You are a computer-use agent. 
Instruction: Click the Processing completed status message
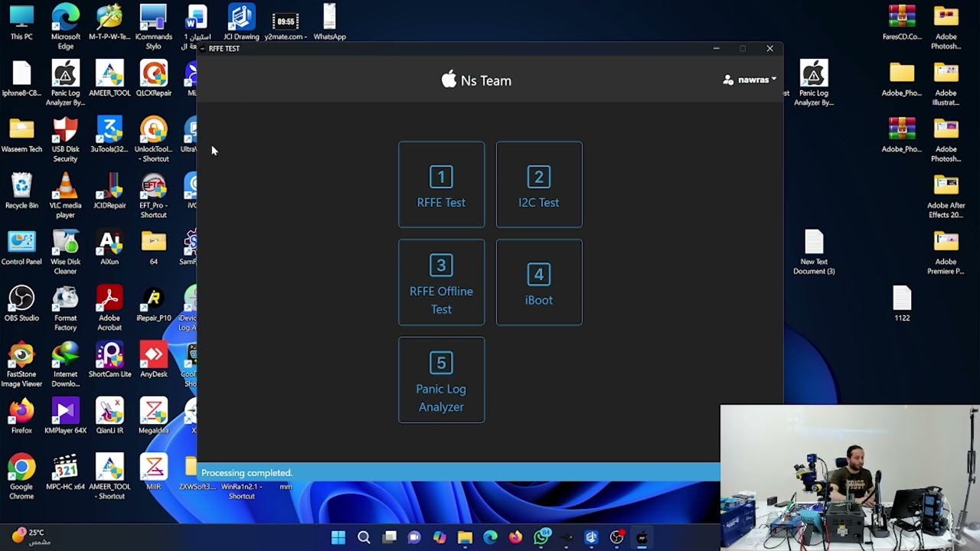tap(247, 473)
